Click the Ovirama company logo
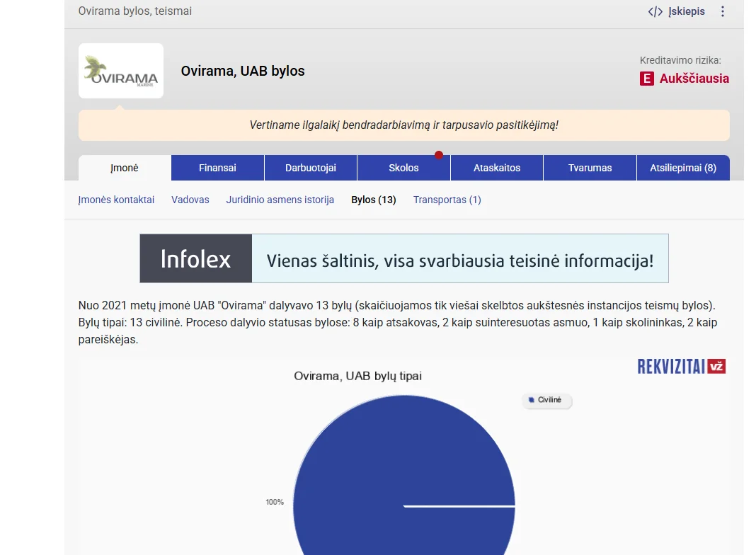Image resolution: width=756 pixels, height=555 pixels. pyautogui.click(x=121, y=71)
